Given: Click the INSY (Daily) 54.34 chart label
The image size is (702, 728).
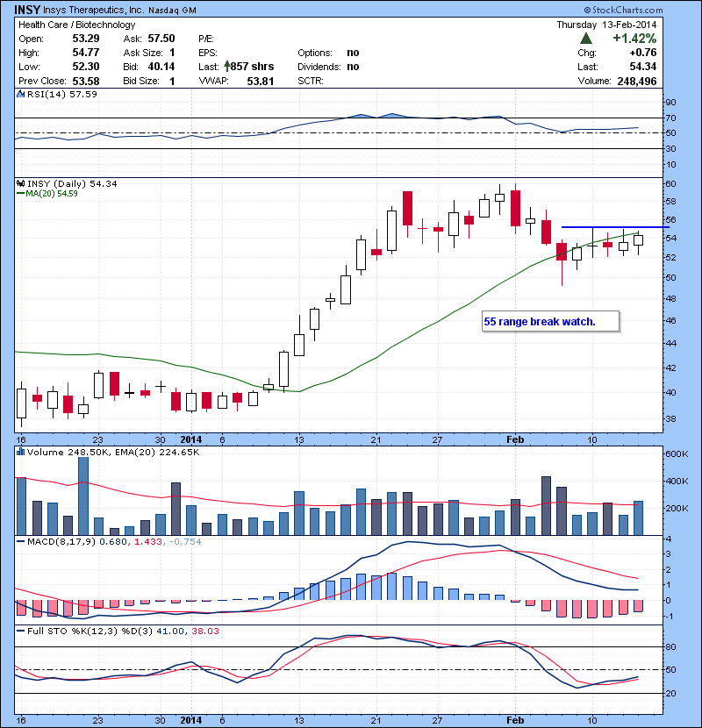Looking at the screenshot, I should pos(72,183).
